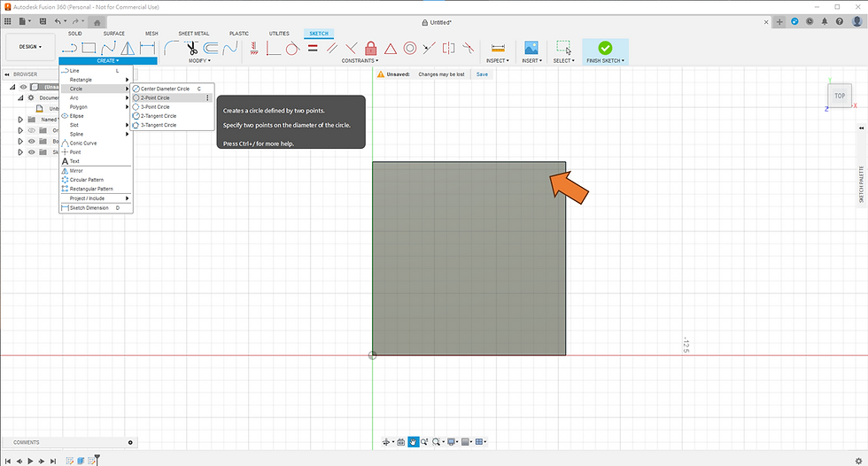Click the Save disk icon
The height and width of the screenshot is (466, 868).
(43, 21)
